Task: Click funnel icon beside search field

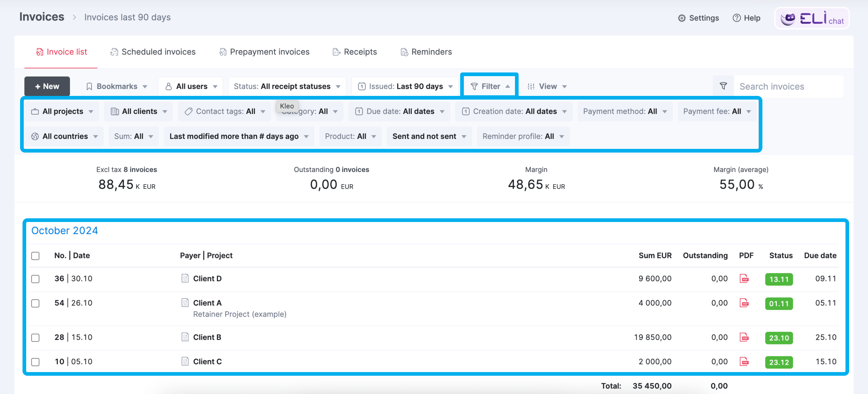Action: pyautogui.click(x=723, y=86)
